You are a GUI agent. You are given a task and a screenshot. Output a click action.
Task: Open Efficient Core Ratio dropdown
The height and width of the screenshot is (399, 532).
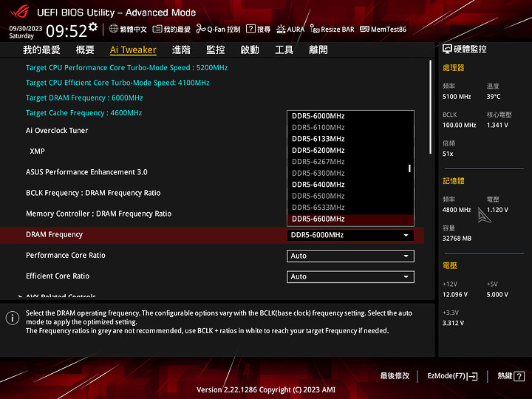pos(350,277)
